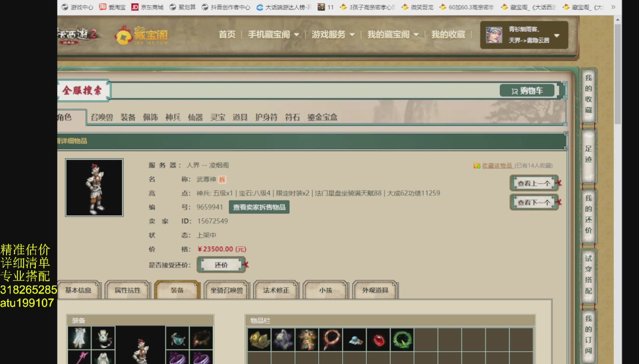Switch to the 佩饰 category
Viewport: 639px width, 364px height.
[150, 117]
